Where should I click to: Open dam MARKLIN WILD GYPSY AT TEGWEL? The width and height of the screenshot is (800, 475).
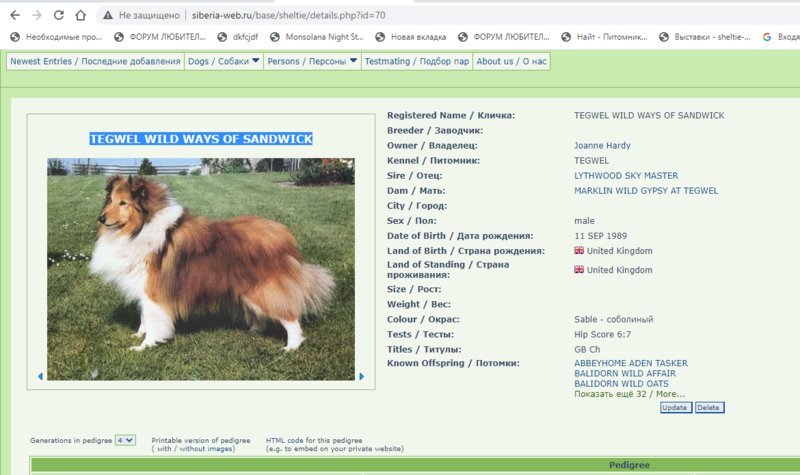coord(646,191)
